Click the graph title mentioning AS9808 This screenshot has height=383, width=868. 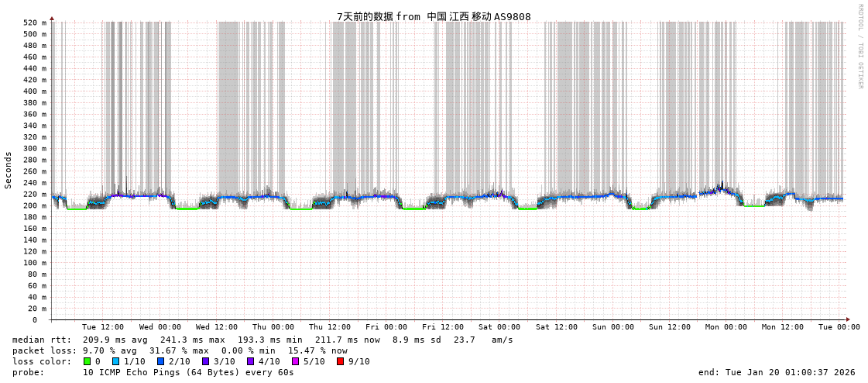click(434, 16)
